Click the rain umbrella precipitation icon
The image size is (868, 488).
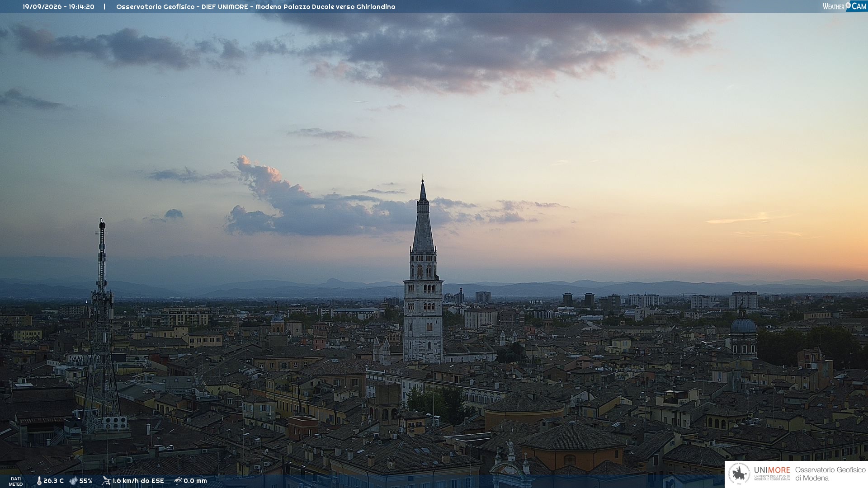(x=178, y=481)
